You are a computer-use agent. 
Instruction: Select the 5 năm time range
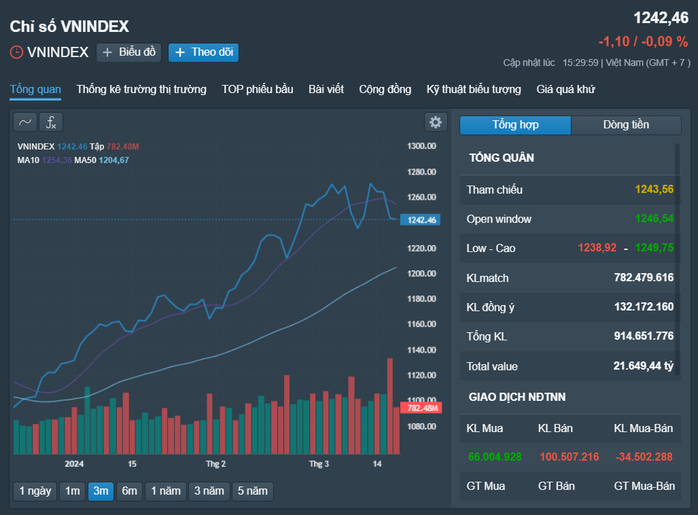click(x=252, y=491)
